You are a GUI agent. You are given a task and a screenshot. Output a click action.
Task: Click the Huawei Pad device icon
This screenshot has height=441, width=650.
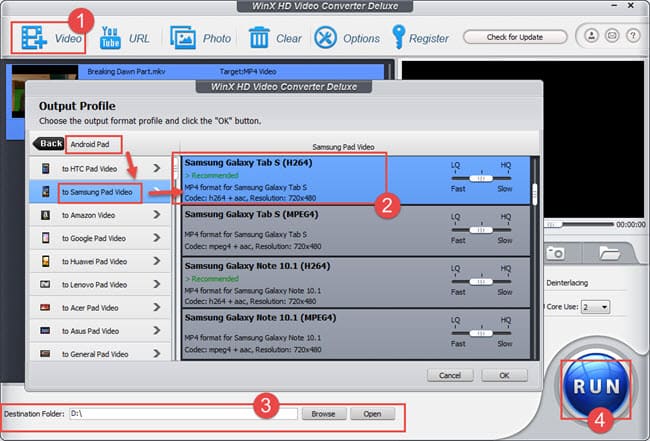click(45, 261)
